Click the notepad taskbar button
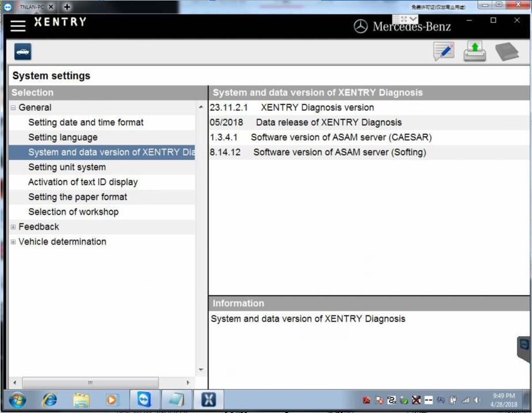The image size is (532, 413). pos(176,399)
